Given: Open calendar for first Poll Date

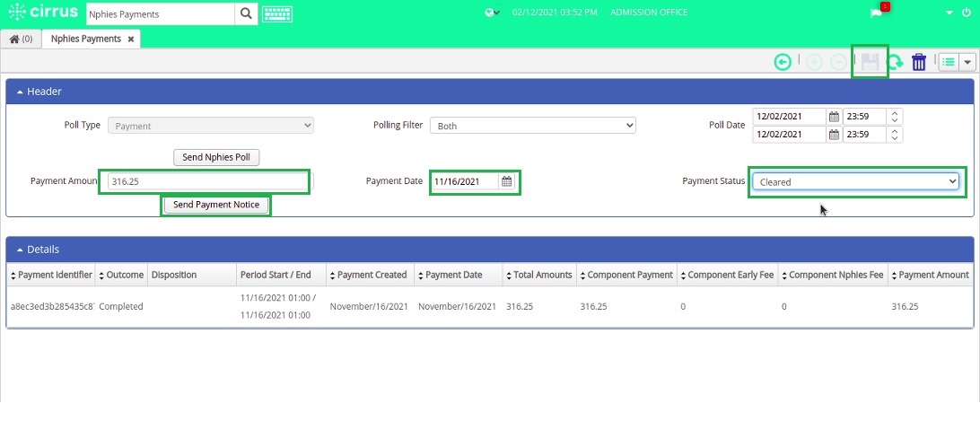Looking at the screenshot, I should pos(834,116).
